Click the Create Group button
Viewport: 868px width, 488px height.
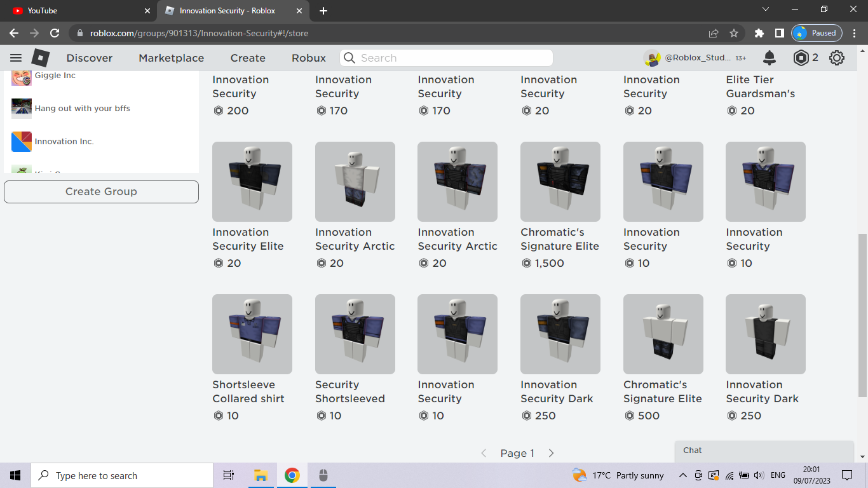tap(101, 191)
